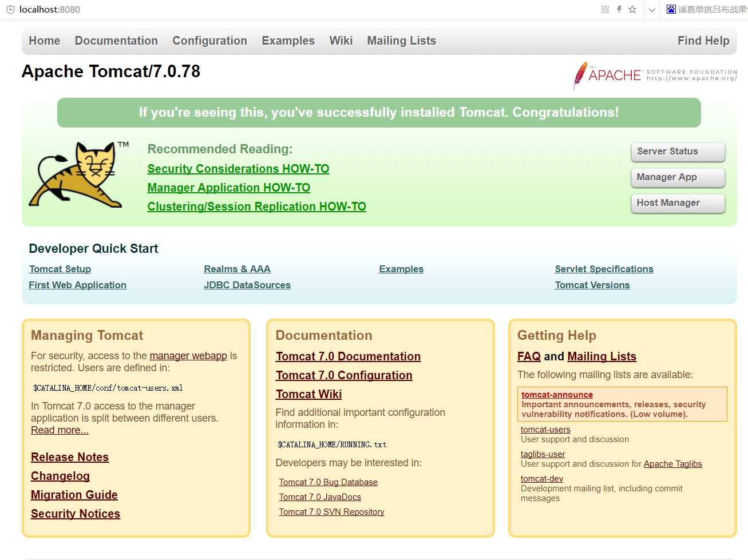Screen dimensions: 748x560
Task: Click the shield site-info icon in address bar
Action: (10, 10)
